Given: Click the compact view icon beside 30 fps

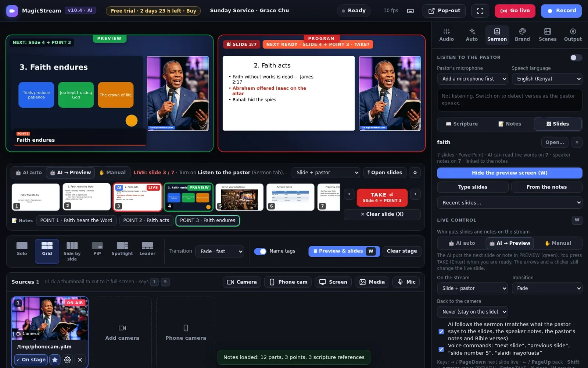Looking at the screenshot, I should (410, 11).
